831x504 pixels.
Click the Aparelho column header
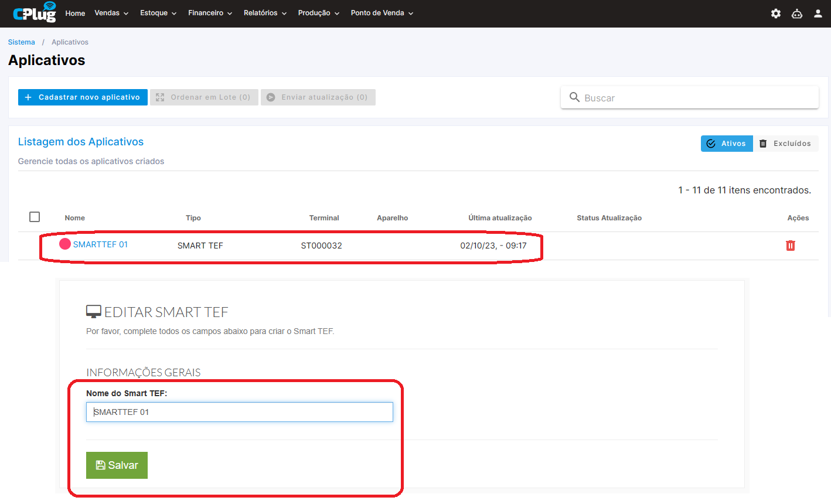pyautogui.click(x=393, y=218)
